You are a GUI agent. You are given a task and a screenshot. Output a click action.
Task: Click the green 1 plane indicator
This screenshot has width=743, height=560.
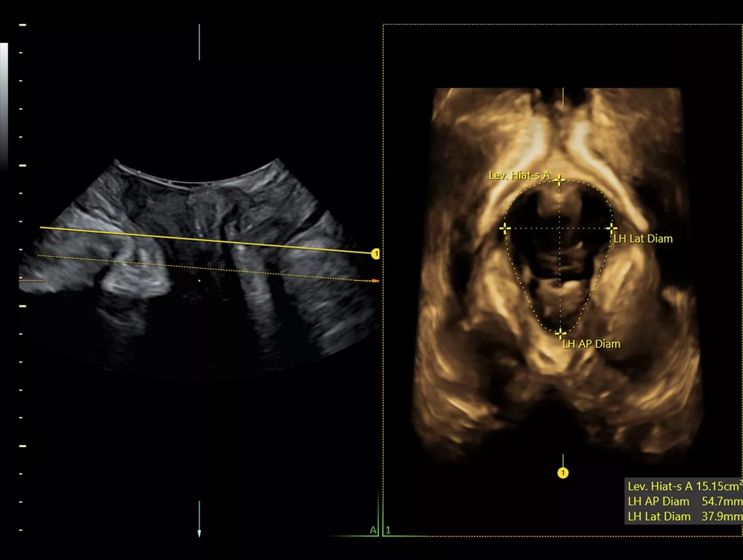coord(388,530)
